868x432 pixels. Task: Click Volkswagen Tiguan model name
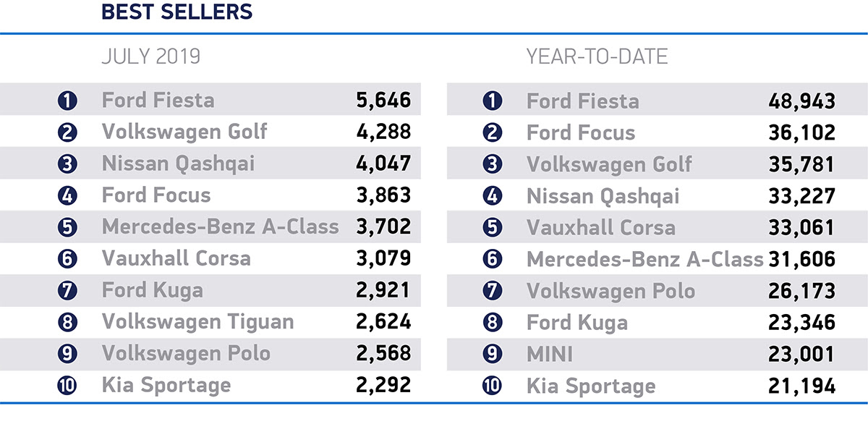tap(197, 322)
